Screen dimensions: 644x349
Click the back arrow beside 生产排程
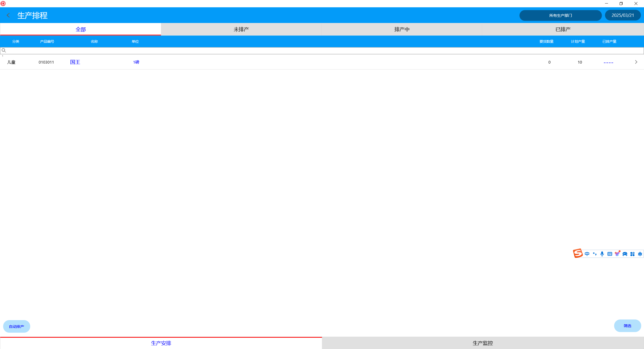(8, 15)
